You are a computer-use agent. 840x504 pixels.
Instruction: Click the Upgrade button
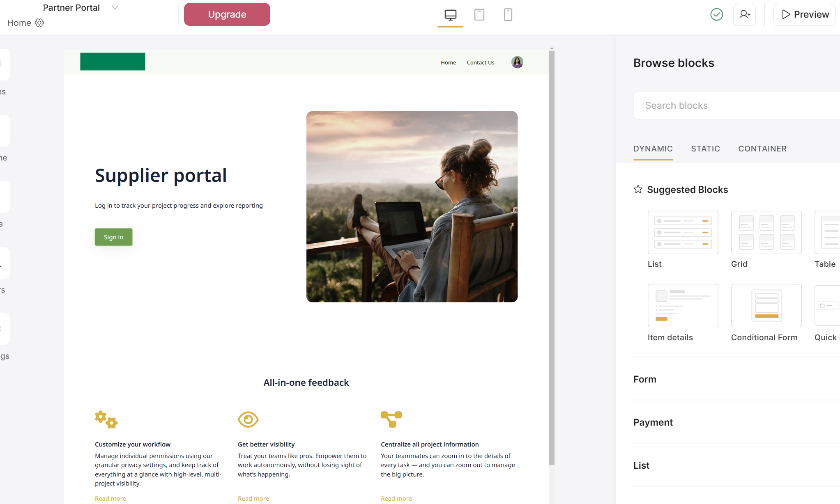pyautogui.click(x=227, y=14)
